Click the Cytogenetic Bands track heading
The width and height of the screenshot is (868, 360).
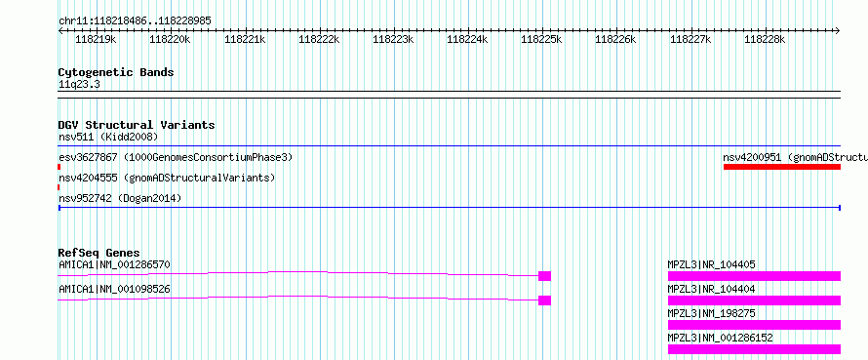pyautogui.click(x=116, y=72)
